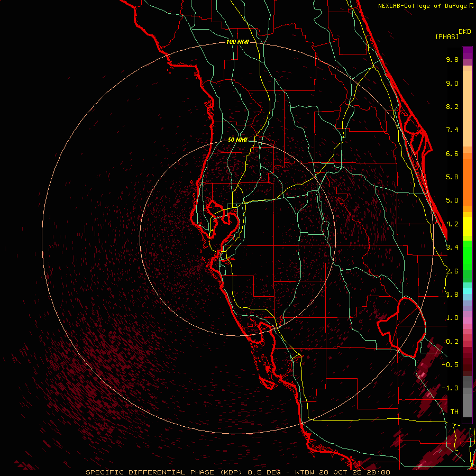Click the -1.3 legend value
This screenshot has width=476, height=476.
(450, 388)
